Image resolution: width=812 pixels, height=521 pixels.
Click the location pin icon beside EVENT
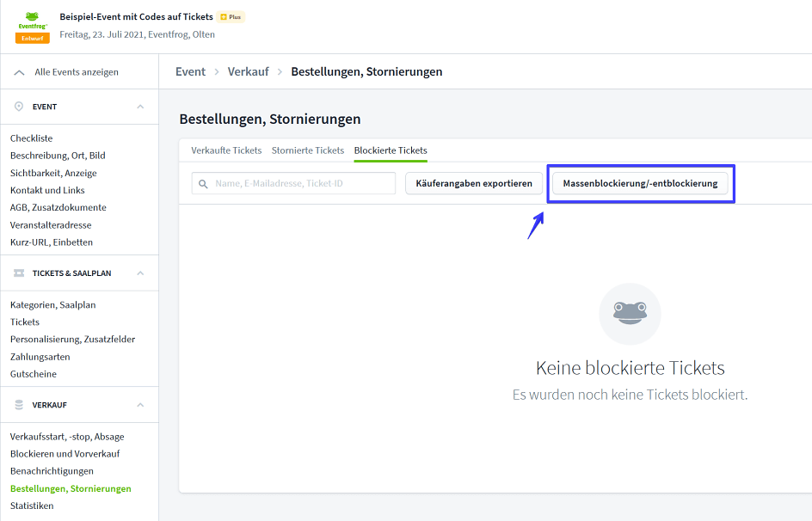click(19, 107)
